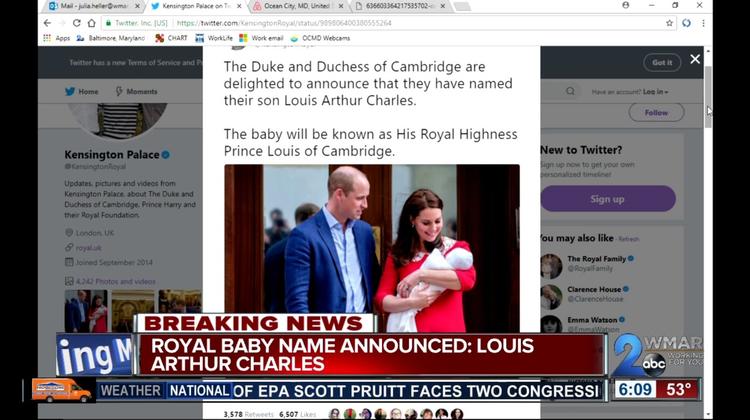Image resolution: width=750 pixels, height=420 pixels.
Task: Bookmark page with star icon
Action: tap(669, 23)
